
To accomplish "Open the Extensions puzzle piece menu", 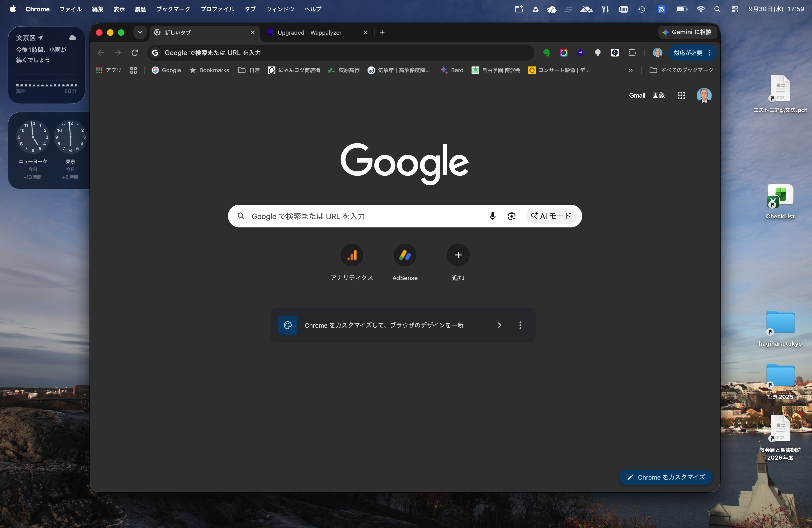I will click(x=632, y=52).
